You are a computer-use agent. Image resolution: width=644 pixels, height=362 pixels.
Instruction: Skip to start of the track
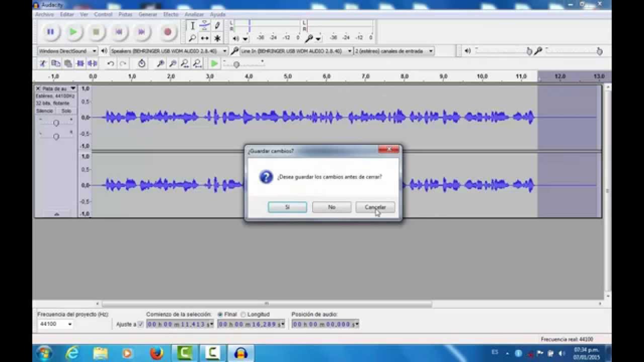119,32
